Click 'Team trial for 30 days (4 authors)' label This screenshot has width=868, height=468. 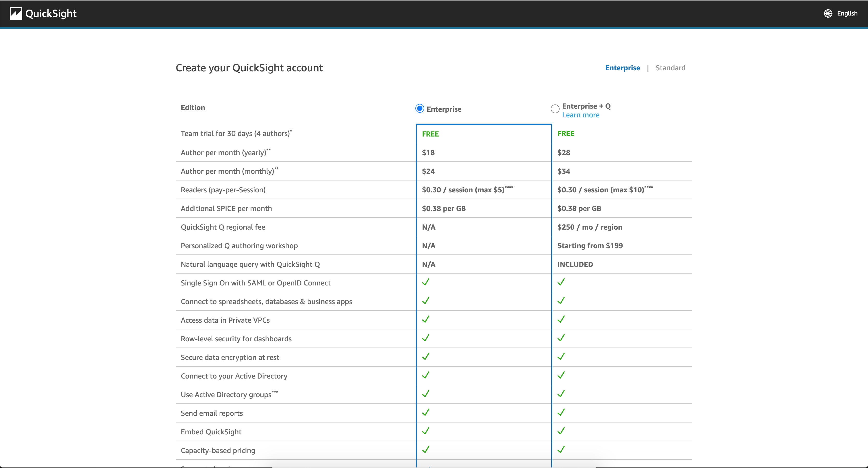coord(236,133)
